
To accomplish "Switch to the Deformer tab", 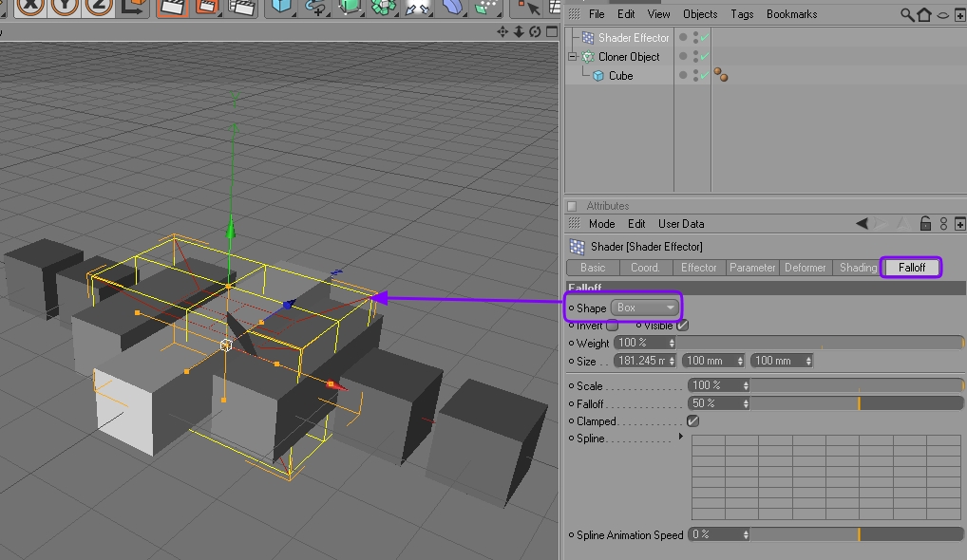I will point(805,268).
